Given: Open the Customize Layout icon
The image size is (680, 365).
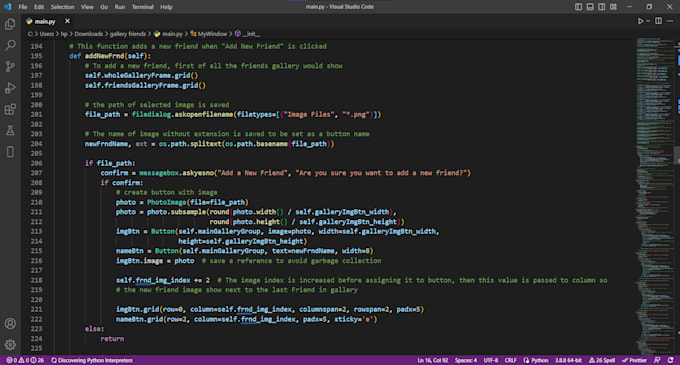Looking at the screenshot, I should click(x=613, y=7).
